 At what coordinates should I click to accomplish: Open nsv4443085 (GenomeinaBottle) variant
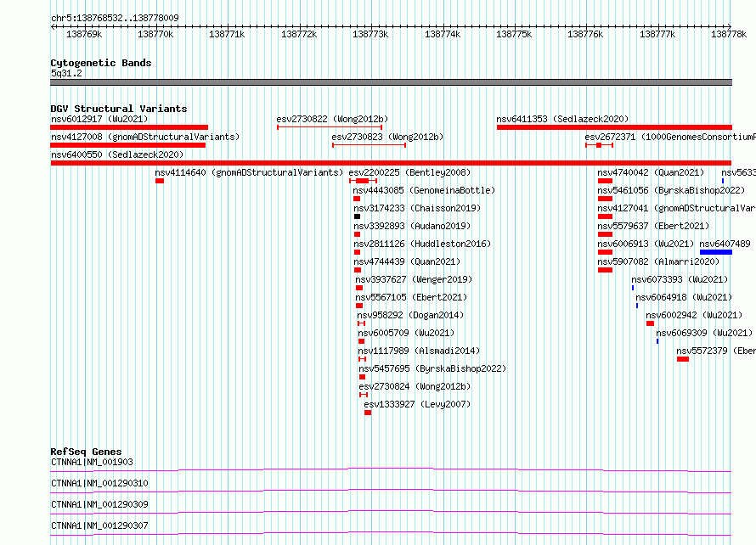[x=424, y=190]
